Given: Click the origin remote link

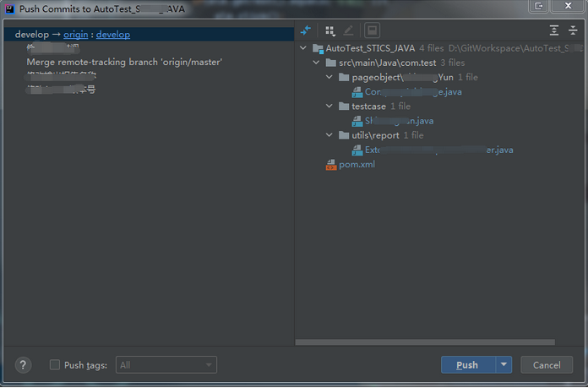Looking at the screenshot, I should 76,35.
